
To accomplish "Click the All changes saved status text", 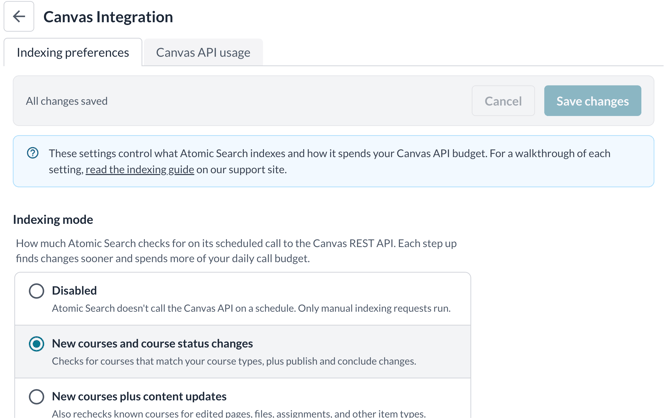I will (x=67, y=101).
